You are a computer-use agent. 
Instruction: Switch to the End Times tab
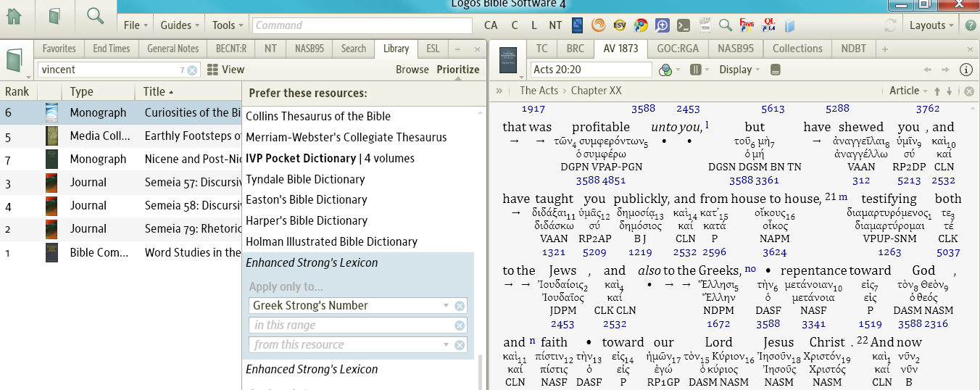pos(112,49)
